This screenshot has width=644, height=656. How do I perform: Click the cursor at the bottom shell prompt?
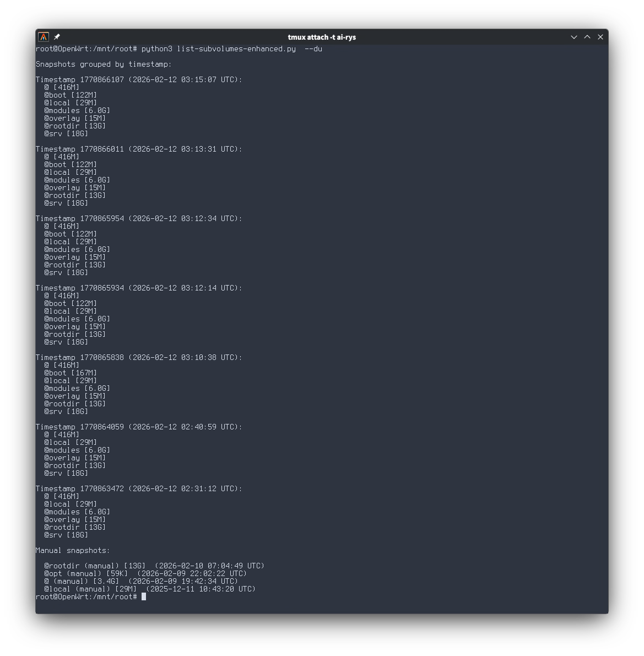coord(144,597)
